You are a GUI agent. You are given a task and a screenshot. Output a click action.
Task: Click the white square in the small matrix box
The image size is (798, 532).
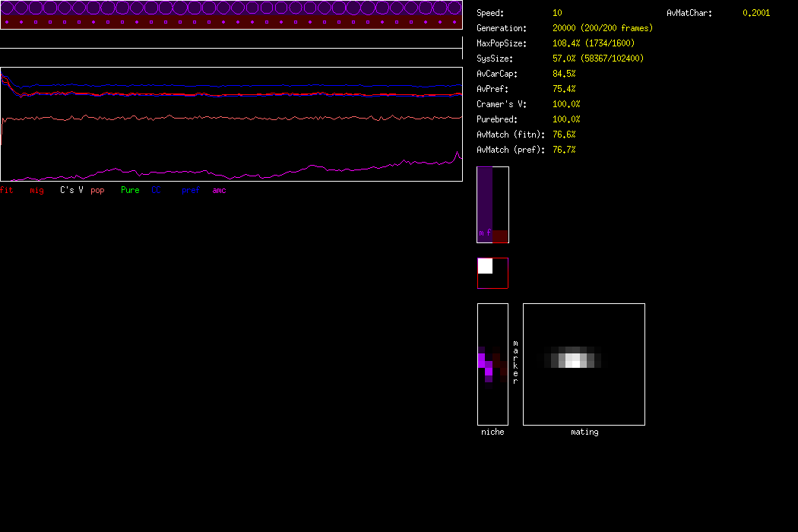(x=485, y=266)
